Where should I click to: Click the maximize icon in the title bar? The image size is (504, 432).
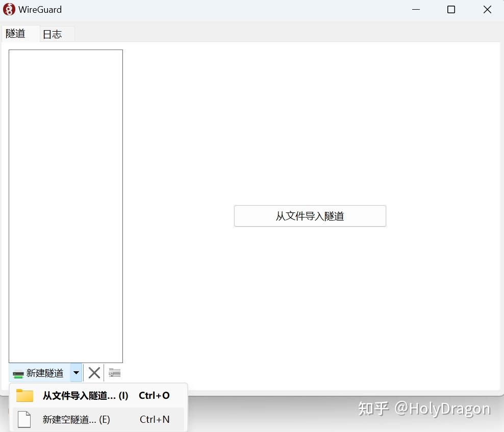[x=451, y=9]
